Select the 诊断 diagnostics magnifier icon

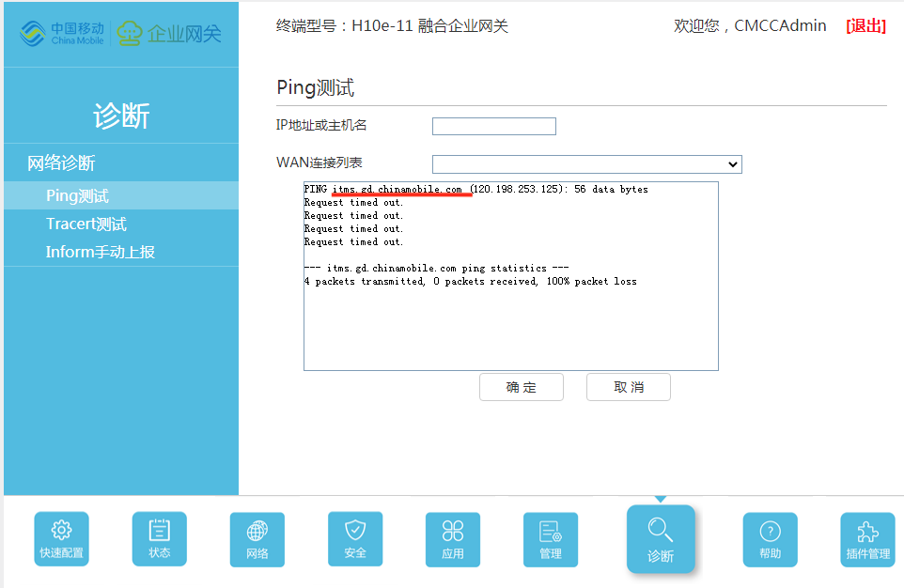(661, 538)
